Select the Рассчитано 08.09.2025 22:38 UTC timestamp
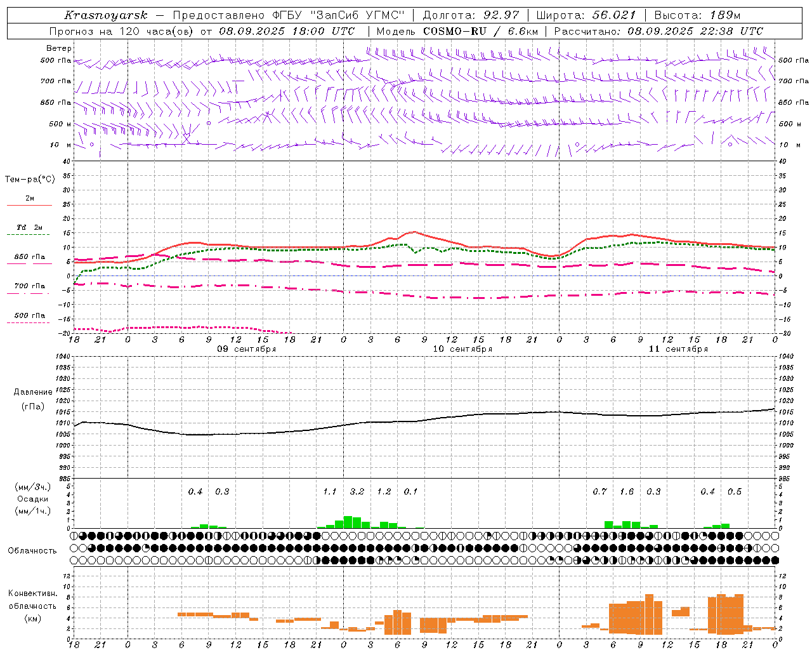Screen dimensions: 812x650 pyautogui.click(x=658, y=31)
